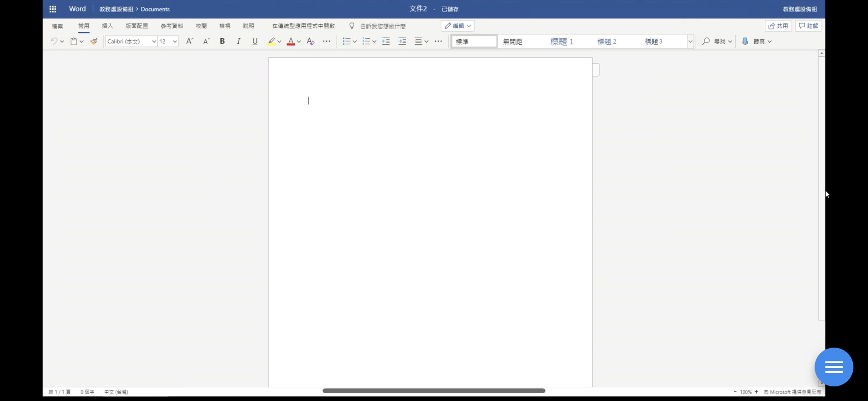868x401 pixels.
Task: Click the Paste clipboard icon
Action: tap(74, 41)
